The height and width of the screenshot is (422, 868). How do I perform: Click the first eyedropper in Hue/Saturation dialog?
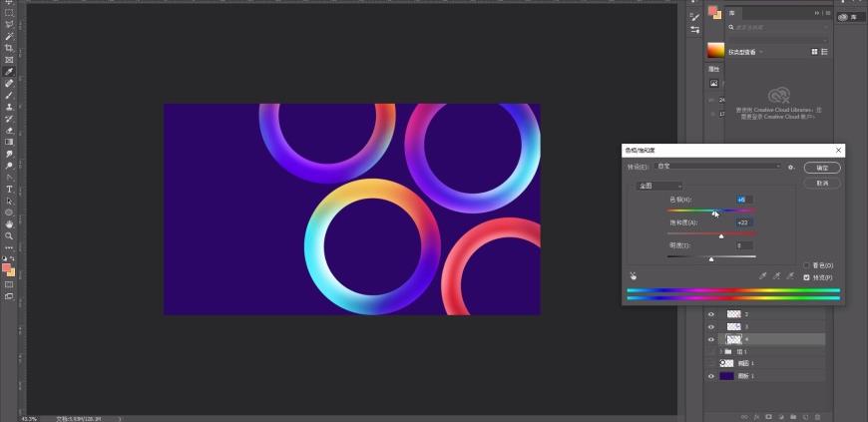(x=763, y=275)
